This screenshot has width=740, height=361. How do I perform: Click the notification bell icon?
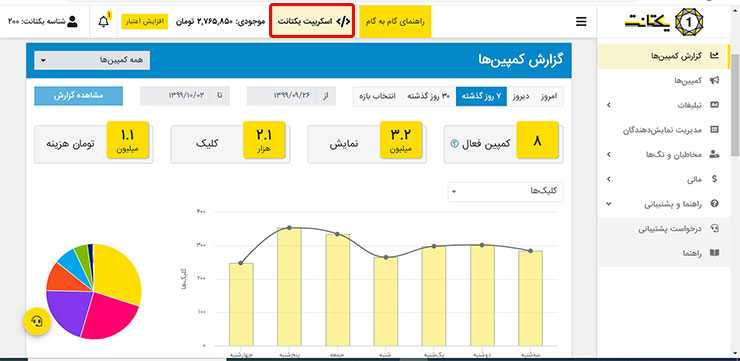103,22
